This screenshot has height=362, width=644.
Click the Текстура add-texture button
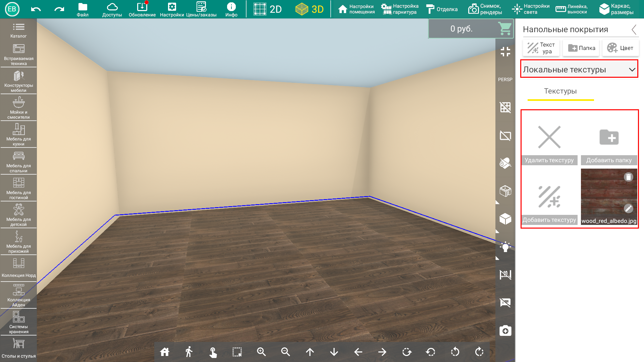pyautogui.click(x=541, y=48)
